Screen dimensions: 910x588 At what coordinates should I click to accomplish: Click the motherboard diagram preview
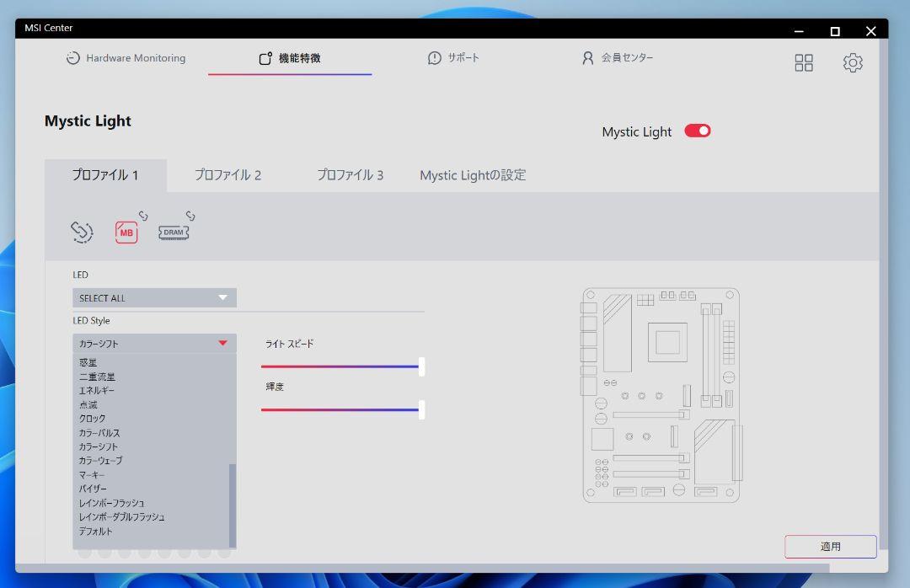(x=661, y=395)
